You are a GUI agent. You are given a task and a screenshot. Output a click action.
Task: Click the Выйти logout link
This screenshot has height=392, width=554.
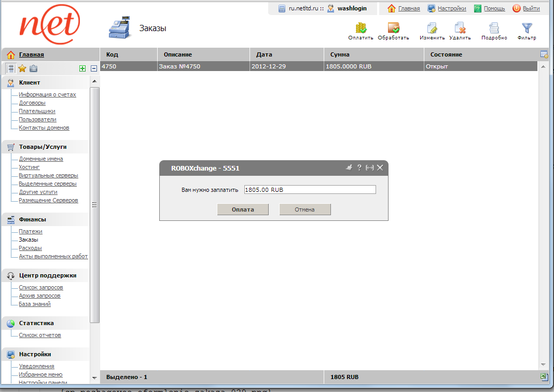click(x=531, y=8)
